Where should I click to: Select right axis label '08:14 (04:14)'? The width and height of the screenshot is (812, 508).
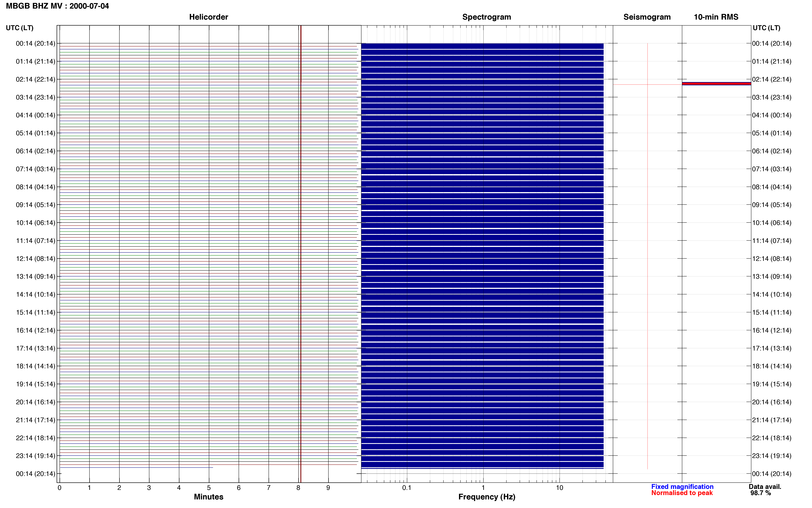coord(772,187)
